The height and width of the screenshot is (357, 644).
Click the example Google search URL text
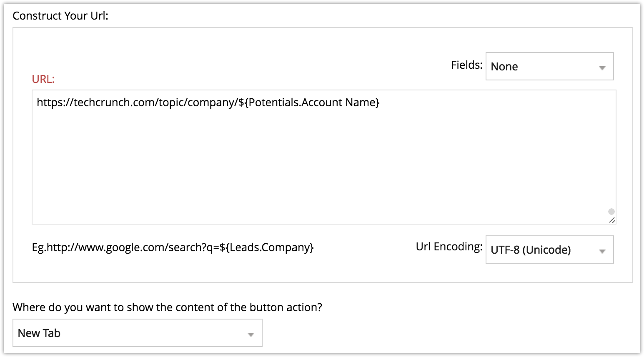tap(173, 247)
